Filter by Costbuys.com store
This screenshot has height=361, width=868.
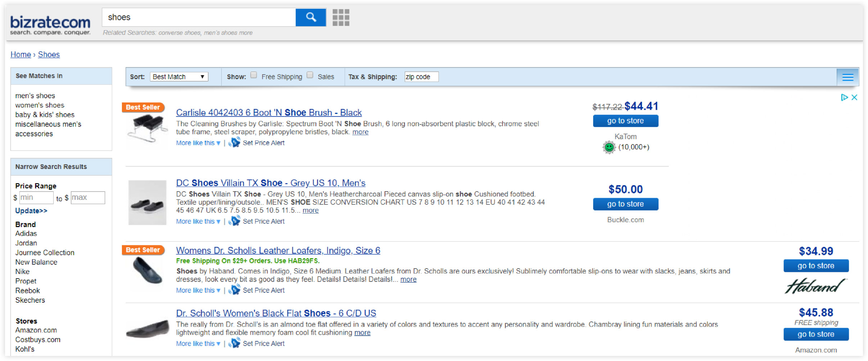coord(38,339)
